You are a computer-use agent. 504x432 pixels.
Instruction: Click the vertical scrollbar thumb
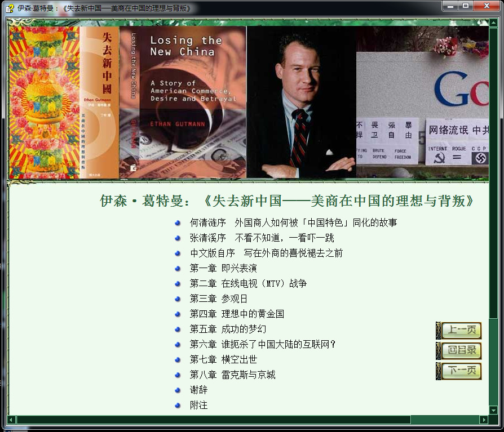(493, 173)
